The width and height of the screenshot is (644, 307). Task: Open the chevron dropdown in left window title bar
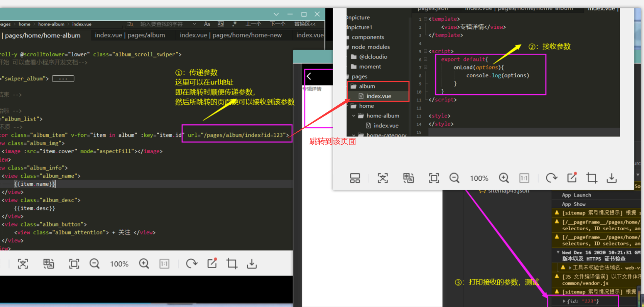click(x=276, y=14)
